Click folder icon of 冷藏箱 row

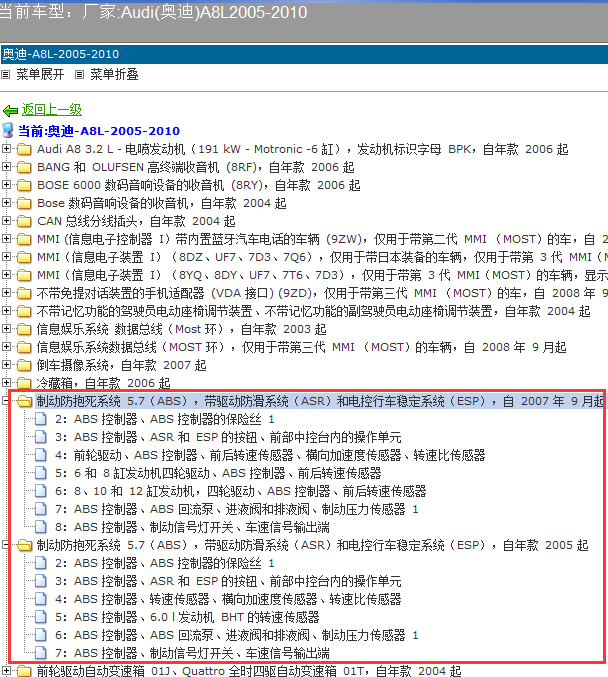pos(24,383)
